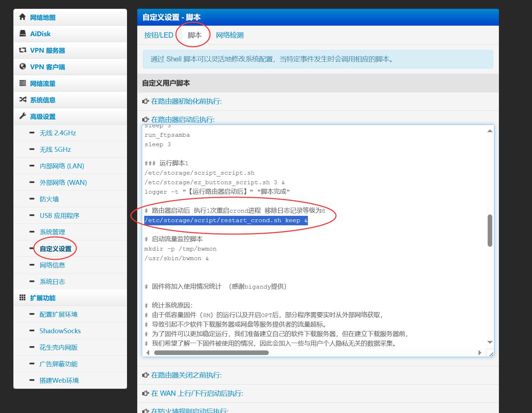The image size is (532, 413).
Task: Open ShadowSocks settings
Action: (x=60, y=331)
